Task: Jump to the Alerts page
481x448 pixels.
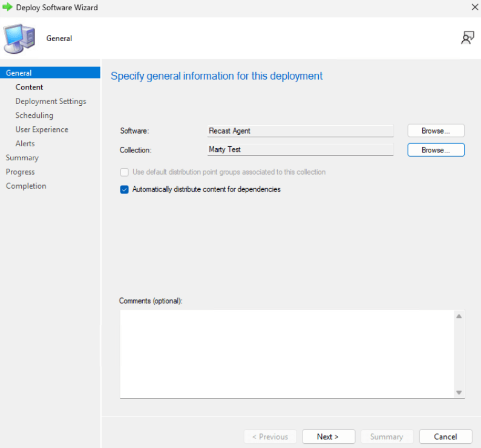Action: pyautogui.click(x=25, y=143)
